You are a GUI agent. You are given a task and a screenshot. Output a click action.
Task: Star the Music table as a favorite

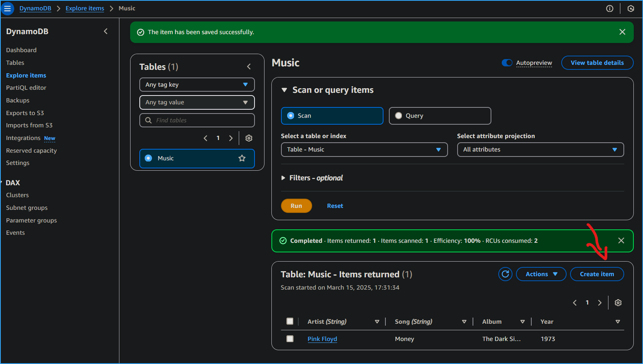coord(242,158)
